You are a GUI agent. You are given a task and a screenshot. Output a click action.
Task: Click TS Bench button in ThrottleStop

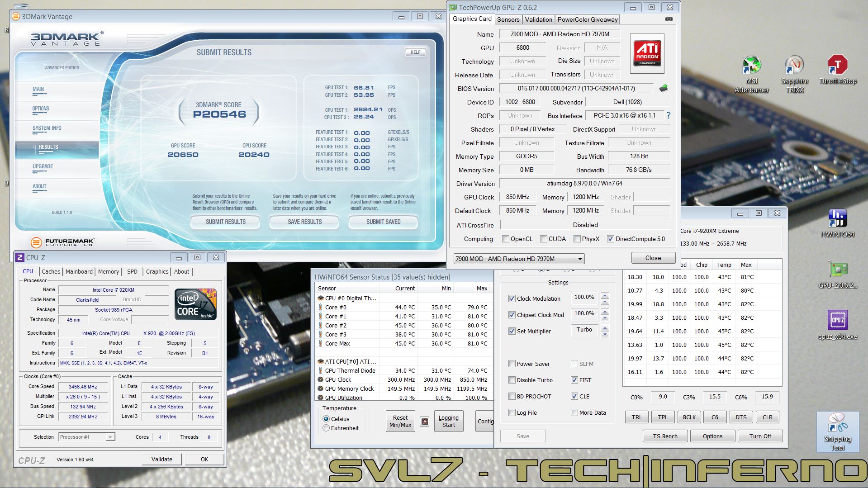(665, 436)
